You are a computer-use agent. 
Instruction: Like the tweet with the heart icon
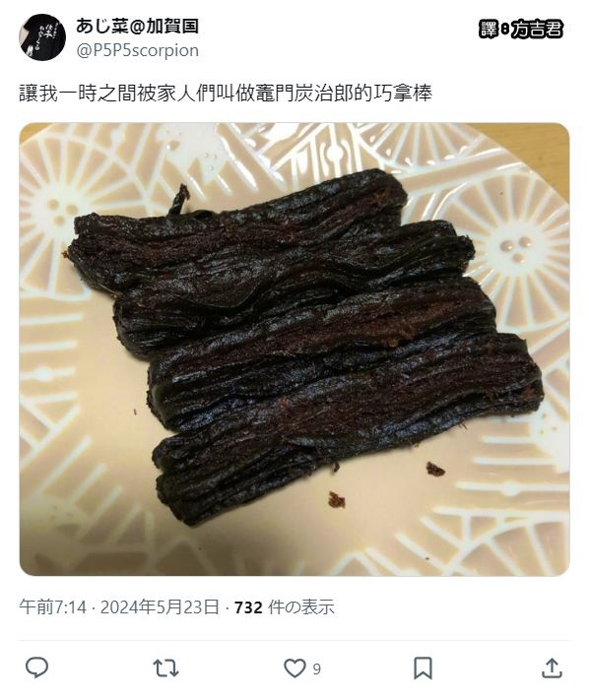click(294, 668)
